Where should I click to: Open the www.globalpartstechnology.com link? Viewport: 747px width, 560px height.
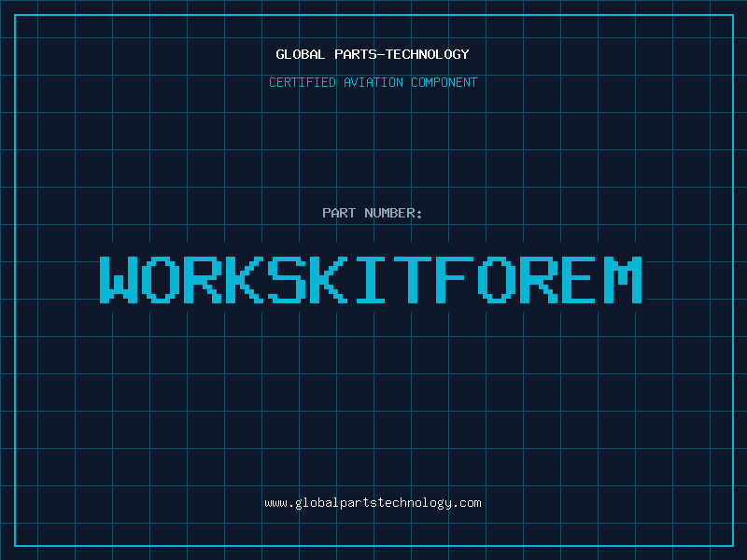point(373,503)
